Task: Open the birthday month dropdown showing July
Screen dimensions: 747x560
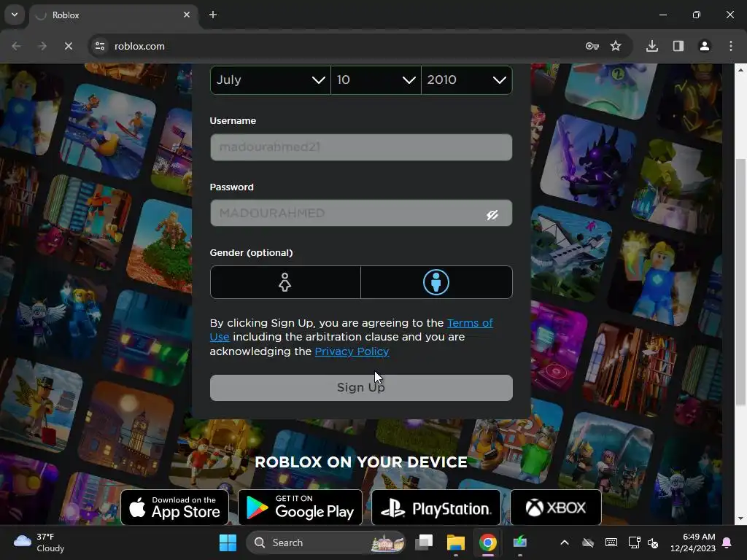Action: coord(271,79)
